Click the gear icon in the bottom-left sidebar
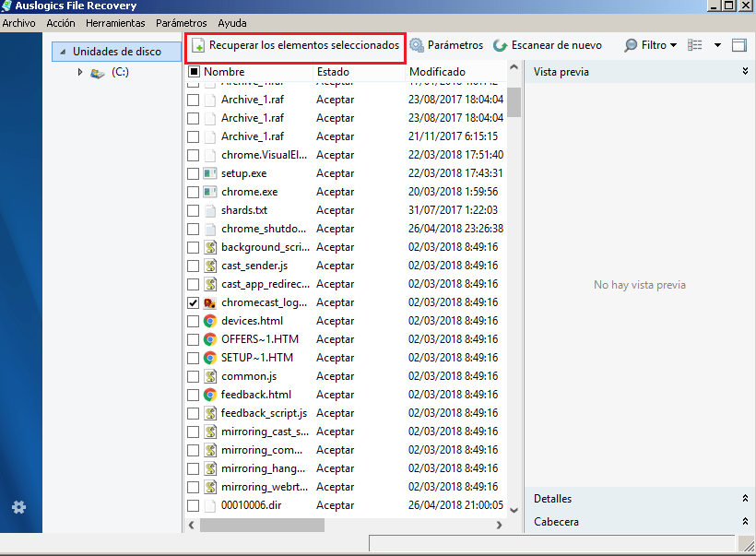Screen dimensions: 756x556 tap(18, 507)
